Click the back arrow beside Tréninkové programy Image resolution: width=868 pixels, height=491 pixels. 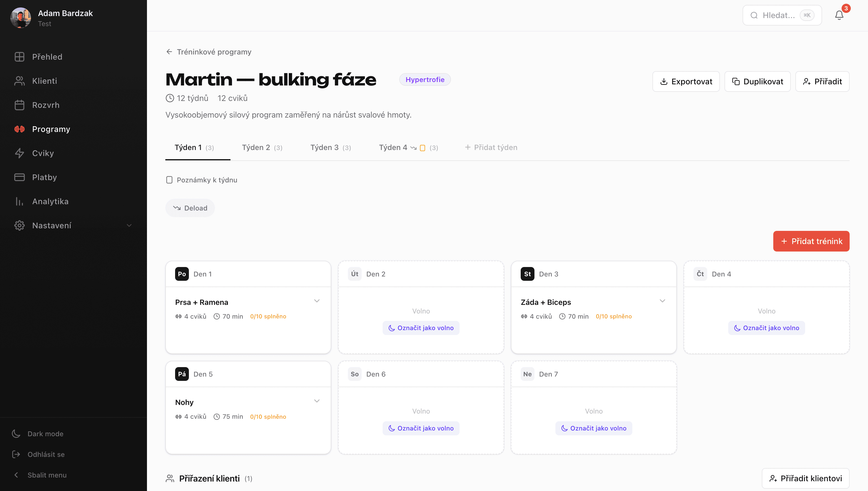coord(169,52)
